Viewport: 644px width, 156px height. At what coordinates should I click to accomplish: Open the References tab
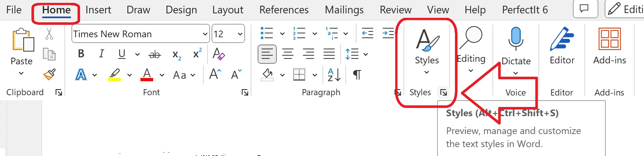pos(284,10)
